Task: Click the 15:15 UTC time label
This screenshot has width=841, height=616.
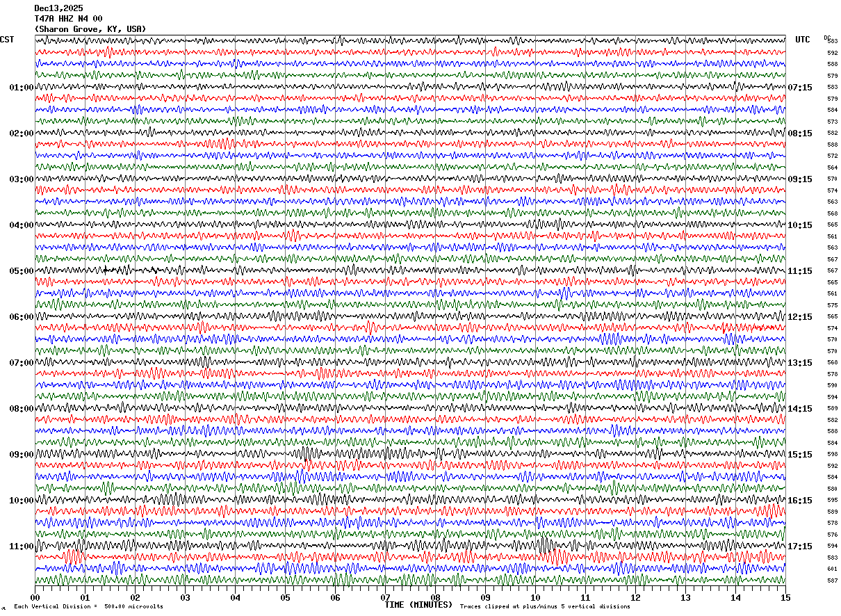Action: point(800,455)
